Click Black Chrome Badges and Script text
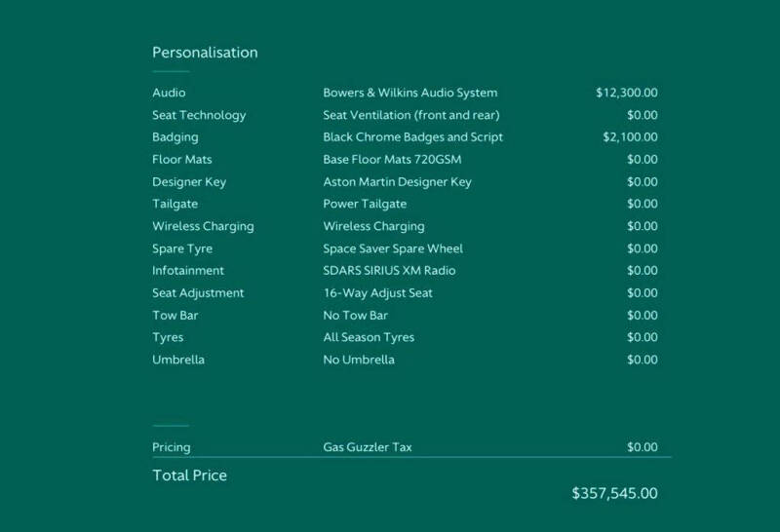The image size is (780, 532). [x=412, y=137]
